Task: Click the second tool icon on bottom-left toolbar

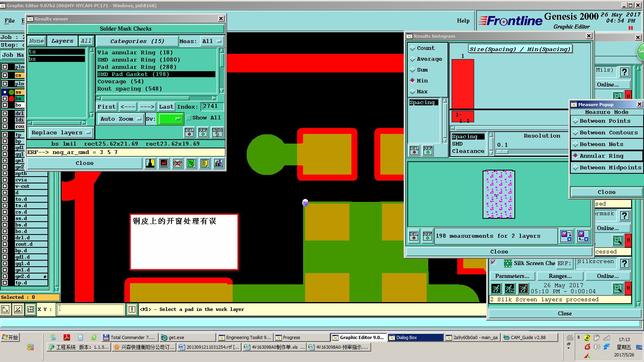Action: pos(18,309)
